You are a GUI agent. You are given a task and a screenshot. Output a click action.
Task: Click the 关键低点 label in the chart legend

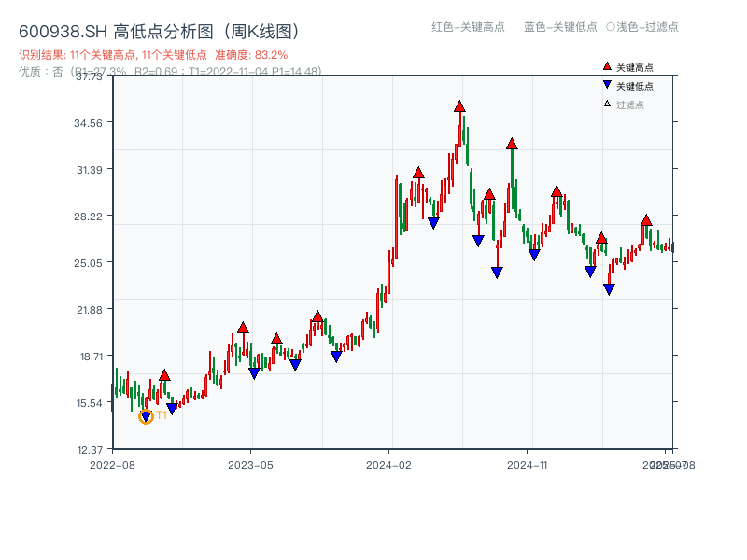(x=635, y=86)
